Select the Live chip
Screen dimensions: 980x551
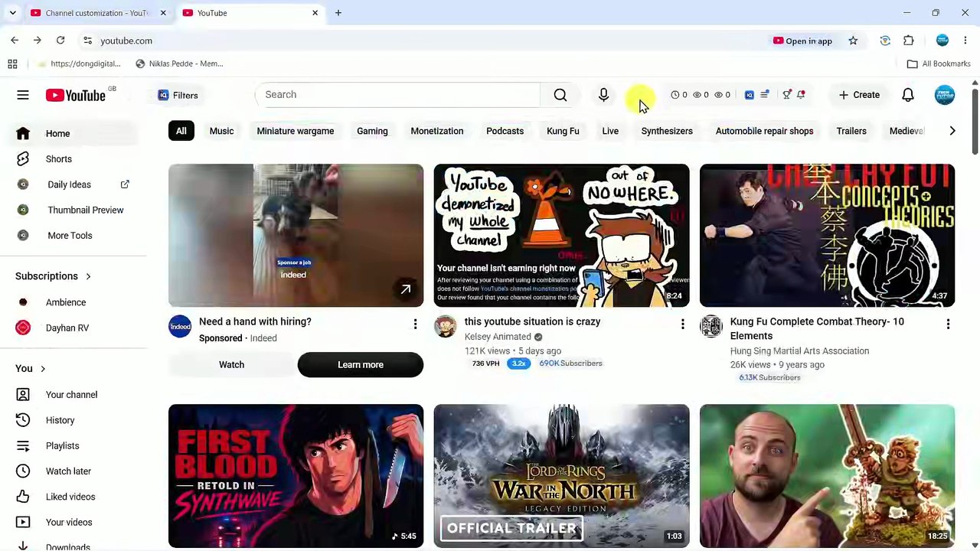[x=610, y=131]
